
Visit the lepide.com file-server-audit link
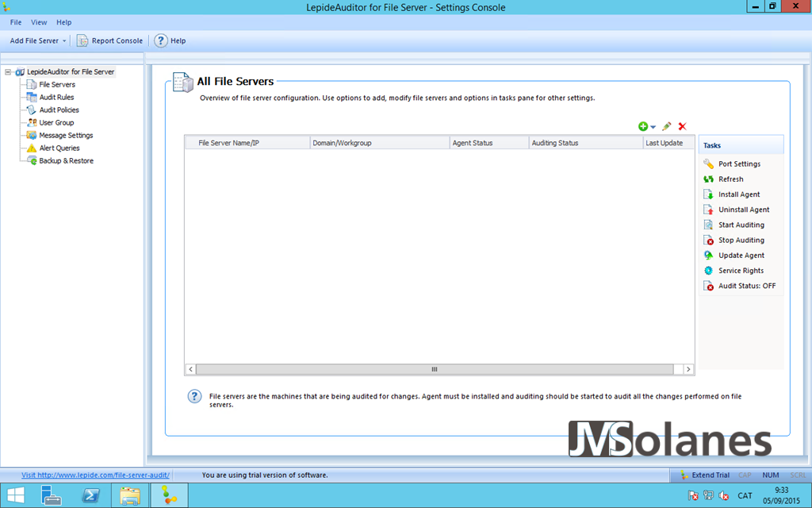[95, 475]
